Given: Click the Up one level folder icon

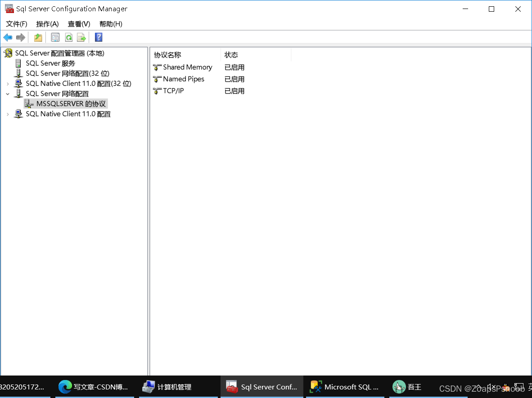Looking at the screenshot, I should 38,37.
